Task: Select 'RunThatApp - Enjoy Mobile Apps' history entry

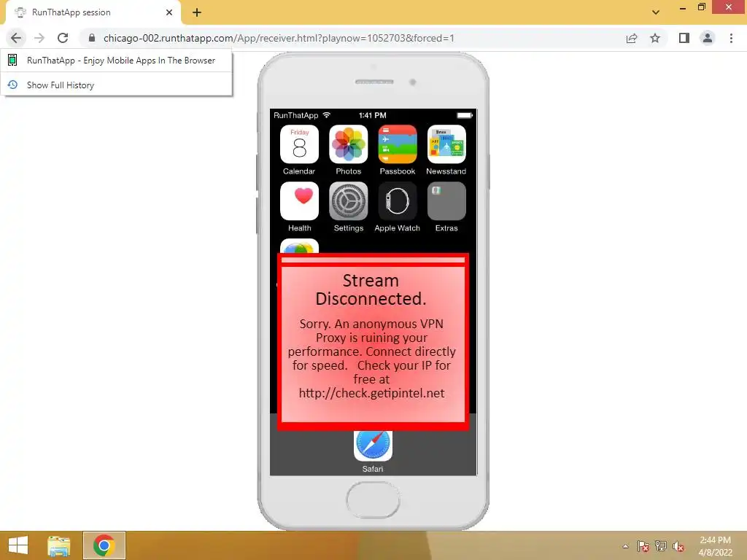Action: click(116, 61)
